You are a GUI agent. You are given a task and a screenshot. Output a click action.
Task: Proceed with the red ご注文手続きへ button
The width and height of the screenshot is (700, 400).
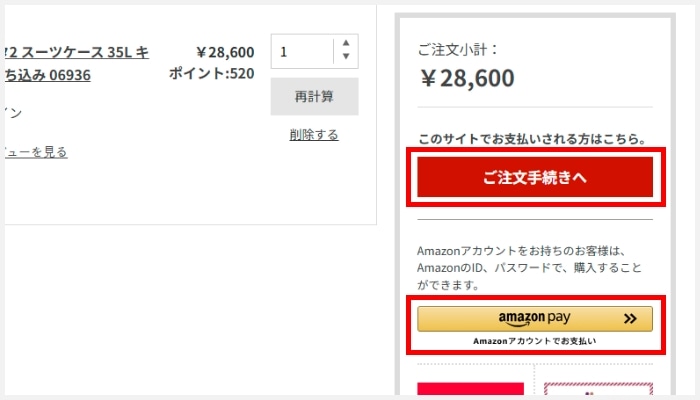pyautogui.click(x=534, y=178)
